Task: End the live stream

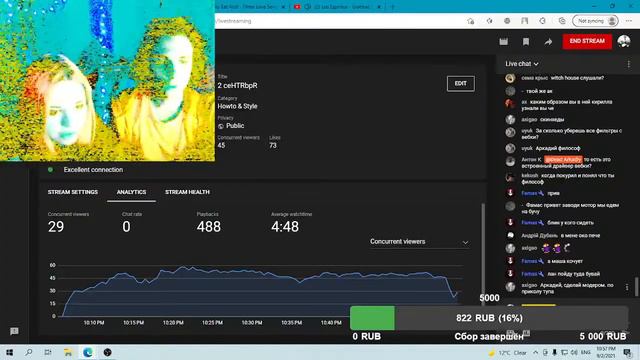Action: [587, 41]
